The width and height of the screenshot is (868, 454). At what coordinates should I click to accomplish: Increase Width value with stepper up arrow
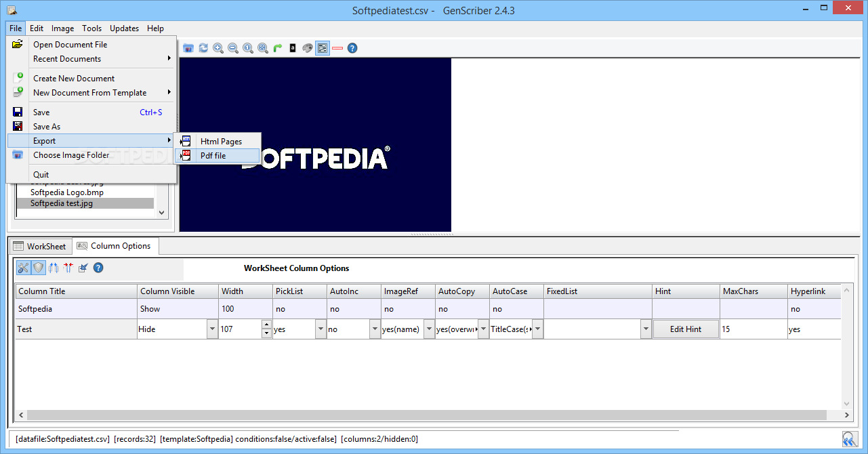coord(266,325)
